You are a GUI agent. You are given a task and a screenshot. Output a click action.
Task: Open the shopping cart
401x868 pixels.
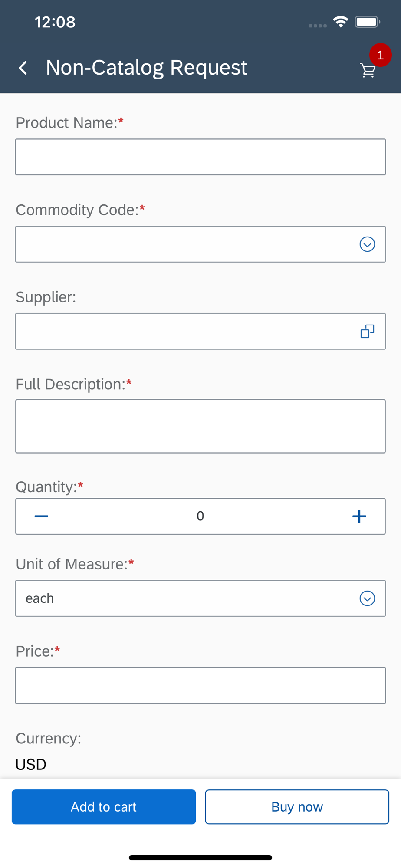coord(368,70)
